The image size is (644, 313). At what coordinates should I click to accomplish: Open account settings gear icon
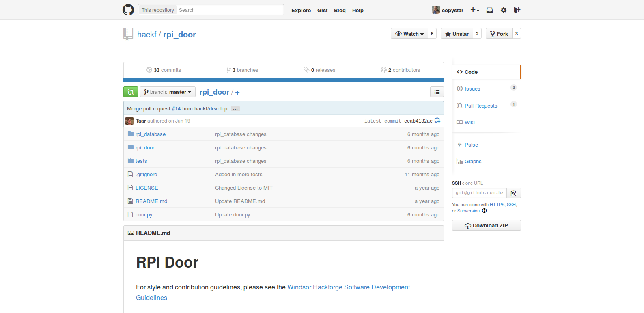pos(504,10)
